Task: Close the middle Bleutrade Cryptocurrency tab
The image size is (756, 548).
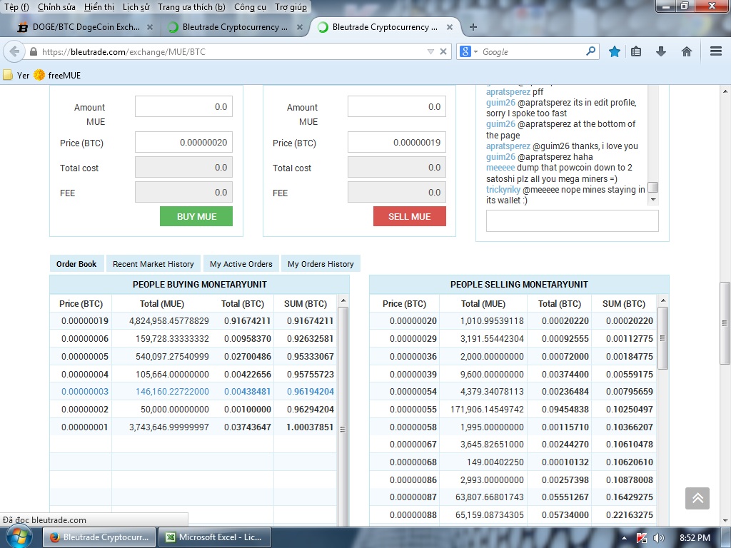Action: (300, 28)
